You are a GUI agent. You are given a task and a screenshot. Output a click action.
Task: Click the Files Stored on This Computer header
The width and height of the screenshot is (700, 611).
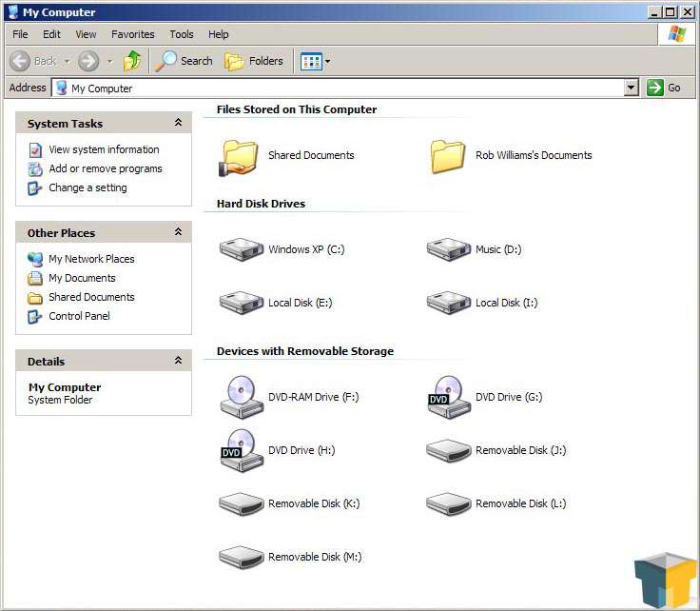(297, 109)
